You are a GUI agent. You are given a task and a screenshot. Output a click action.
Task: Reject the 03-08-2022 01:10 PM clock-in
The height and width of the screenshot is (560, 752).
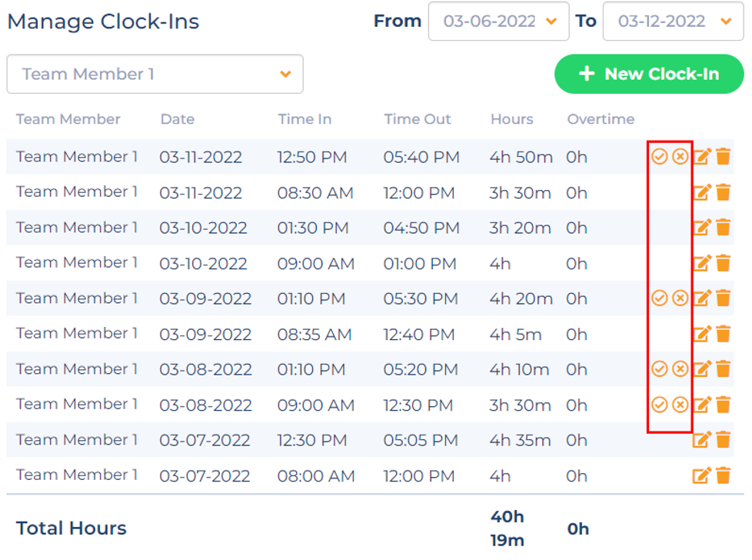tap(680, 369)
